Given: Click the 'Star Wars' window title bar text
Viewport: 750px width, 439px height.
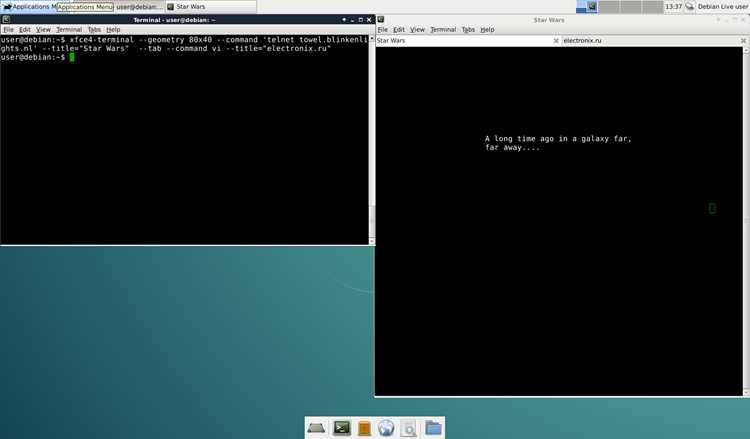Looking at the screenshot, I should (x=549, y=20).
